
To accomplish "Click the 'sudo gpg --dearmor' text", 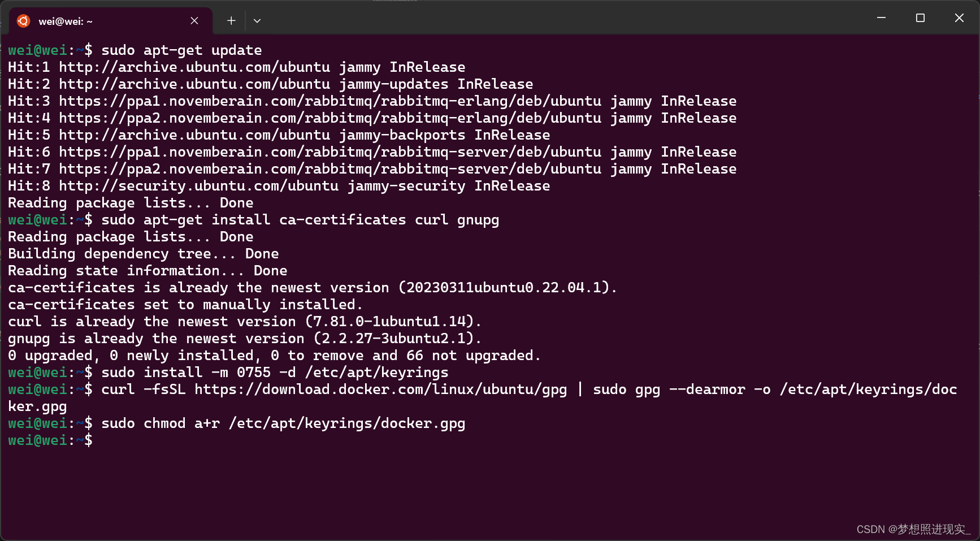I will tap(669, 389).
